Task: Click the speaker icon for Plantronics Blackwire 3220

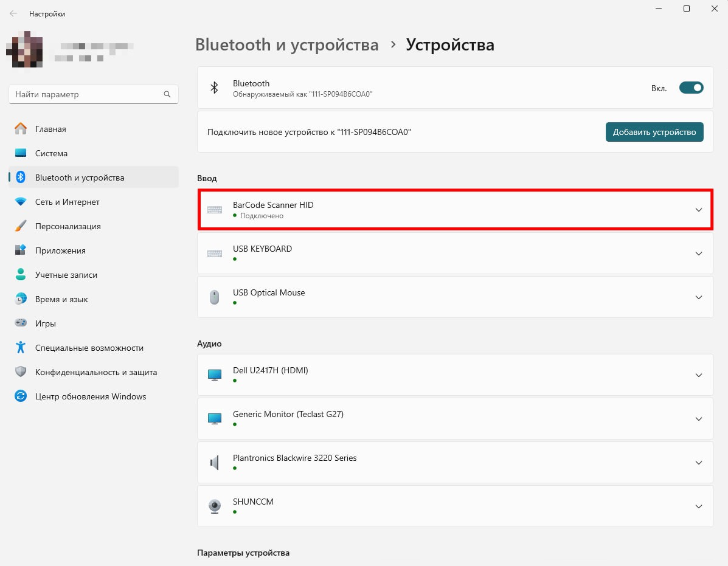Action: [x=215, y=463]
